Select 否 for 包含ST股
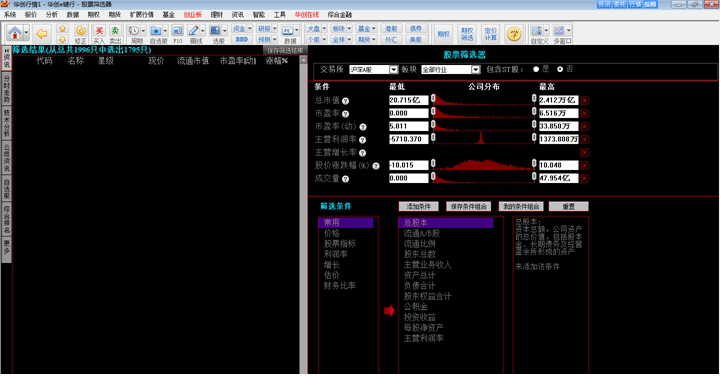The width and height of the screenshot is (721, 388). (x=560, y=69)
